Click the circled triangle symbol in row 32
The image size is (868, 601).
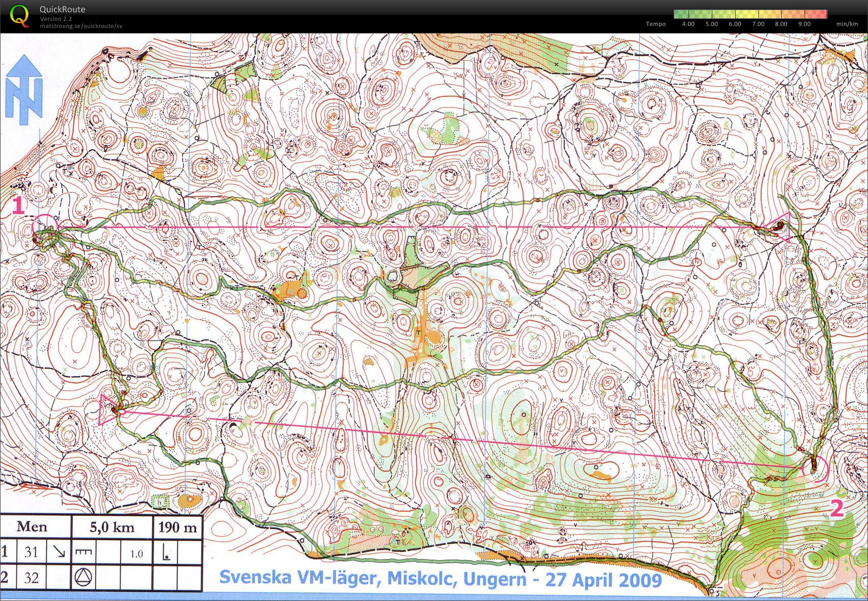84,577
